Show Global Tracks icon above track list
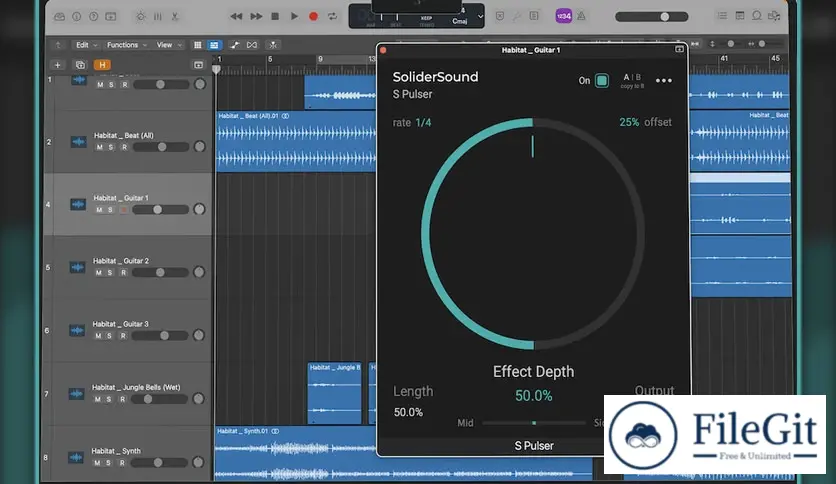 [198, 65]
